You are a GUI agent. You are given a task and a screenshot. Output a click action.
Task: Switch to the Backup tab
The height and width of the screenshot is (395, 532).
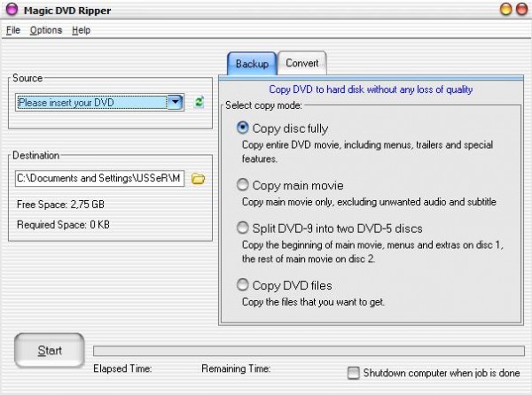click(252, 64)
